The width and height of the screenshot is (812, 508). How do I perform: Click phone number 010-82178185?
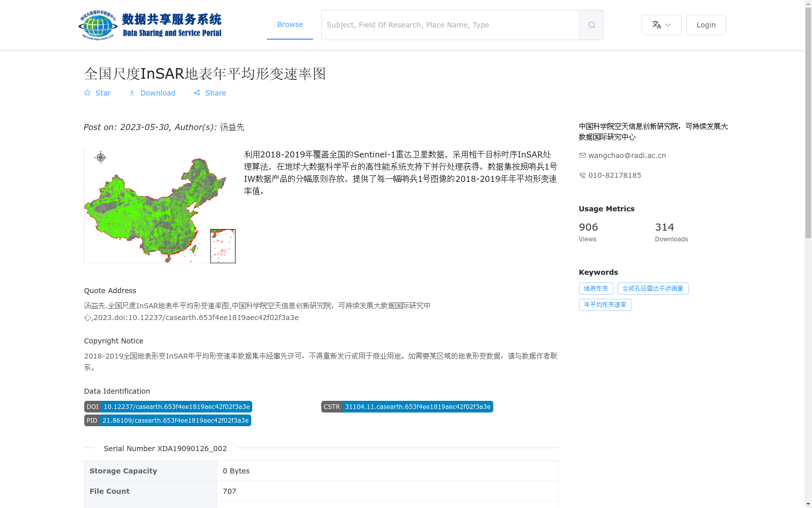click(x=615, y=175)
